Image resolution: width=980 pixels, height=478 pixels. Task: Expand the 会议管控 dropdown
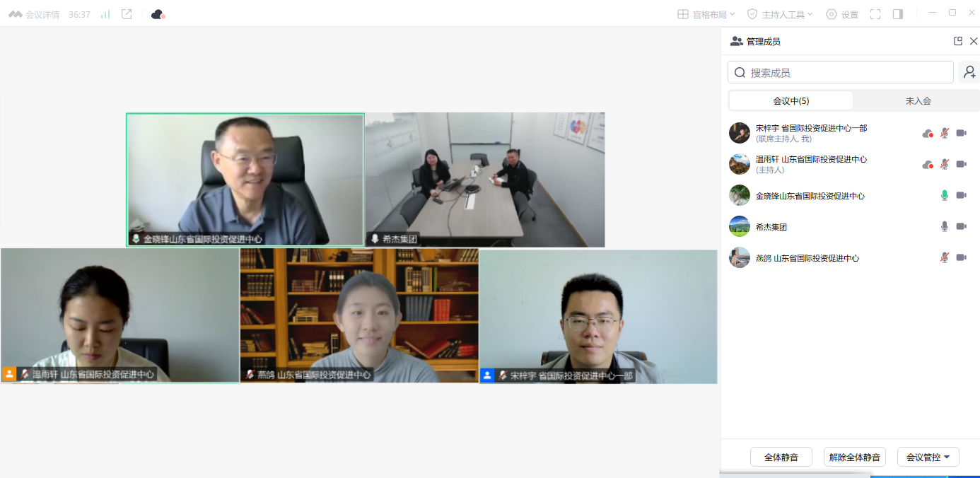coord(928,457)
